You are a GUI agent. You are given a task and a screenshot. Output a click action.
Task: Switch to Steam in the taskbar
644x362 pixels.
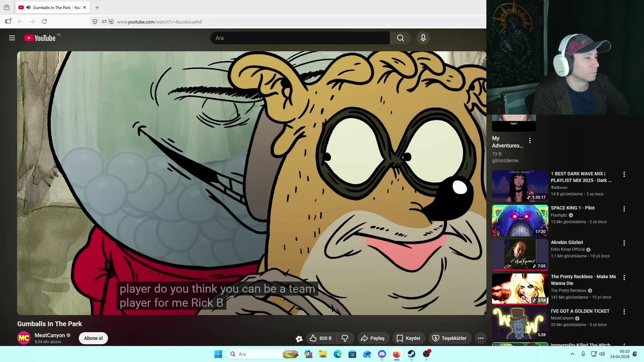[x=411, y=354]
